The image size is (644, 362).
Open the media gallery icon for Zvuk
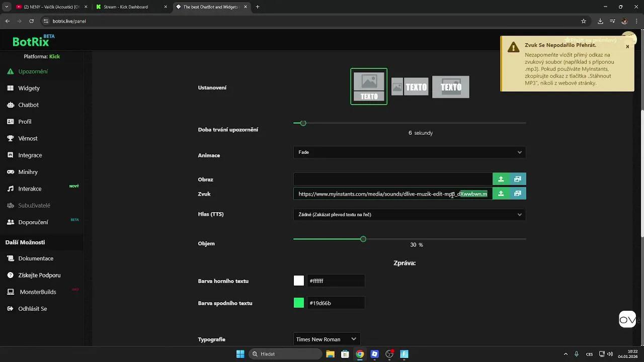[x=517, y=194]
